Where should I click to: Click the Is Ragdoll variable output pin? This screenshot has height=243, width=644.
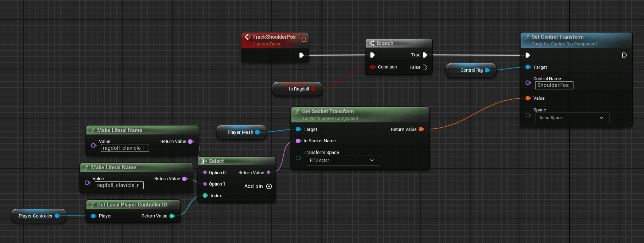click(313, 89)
